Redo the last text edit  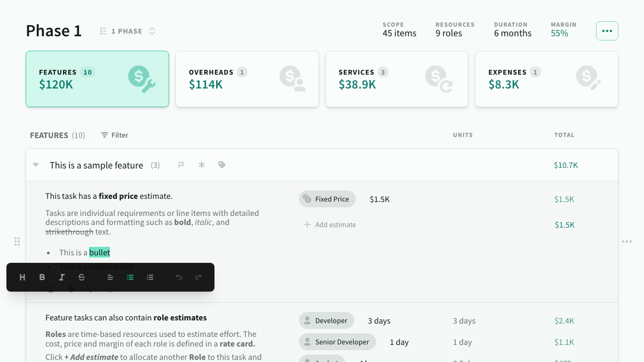(197, 277)
